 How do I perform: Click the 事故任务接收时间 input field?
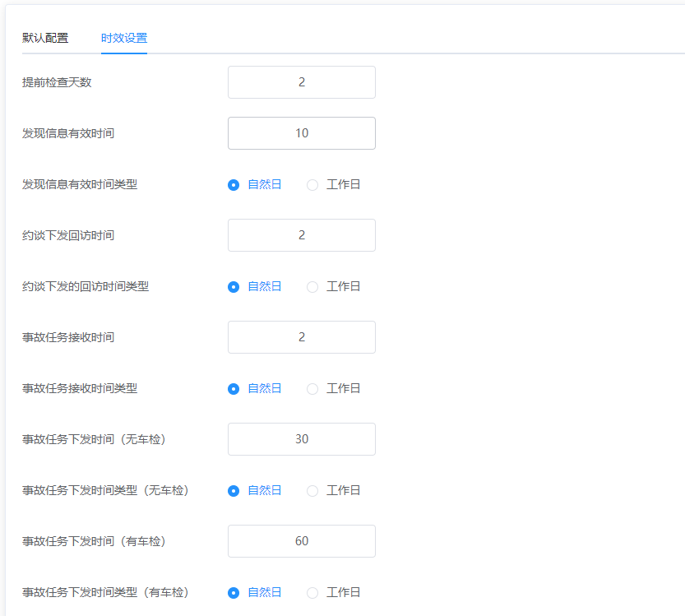click(302, 337)
